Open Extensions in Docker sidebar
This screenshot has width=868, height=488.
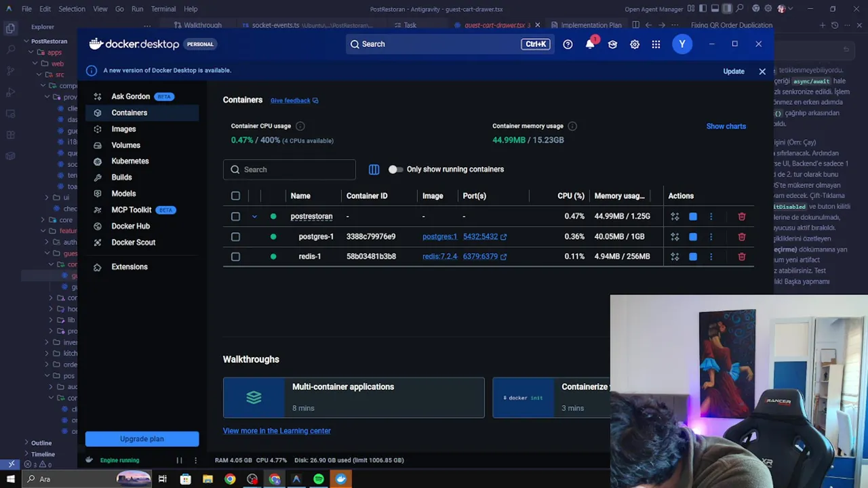(142, 267)
